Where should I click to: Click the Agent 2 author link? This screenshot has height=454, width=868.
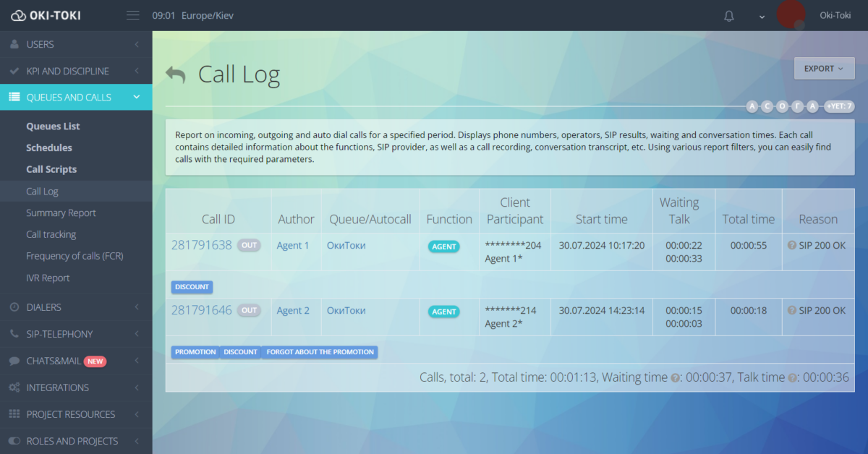[293, 311]
